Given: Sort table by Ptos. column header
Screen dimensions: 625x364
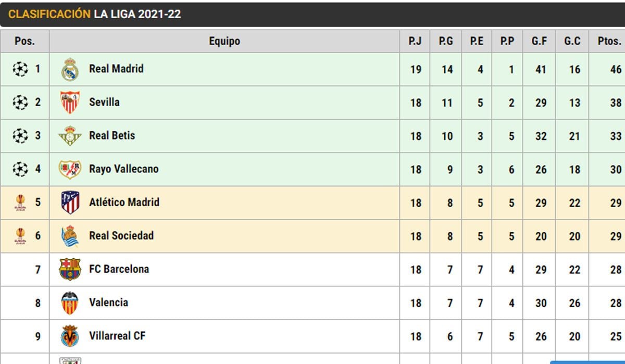Looking at the screenshot, I should (x=607, y=41).
